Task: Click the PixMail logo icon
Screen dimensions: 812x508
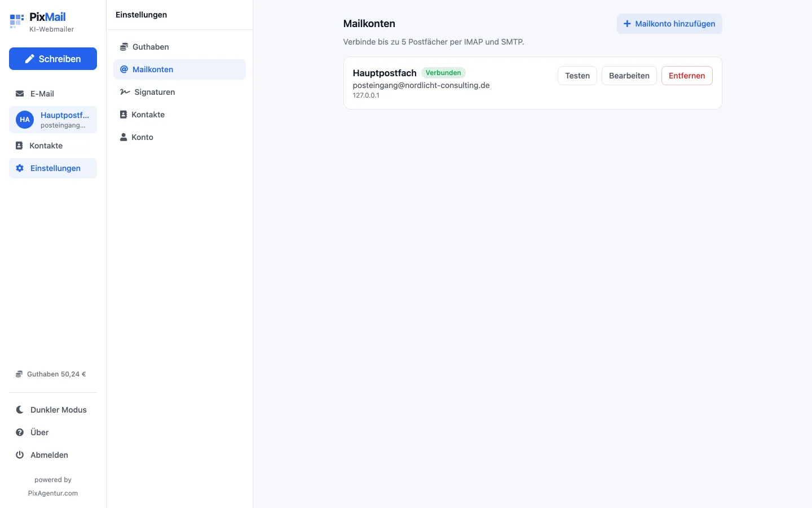Action: pos(17,21)
